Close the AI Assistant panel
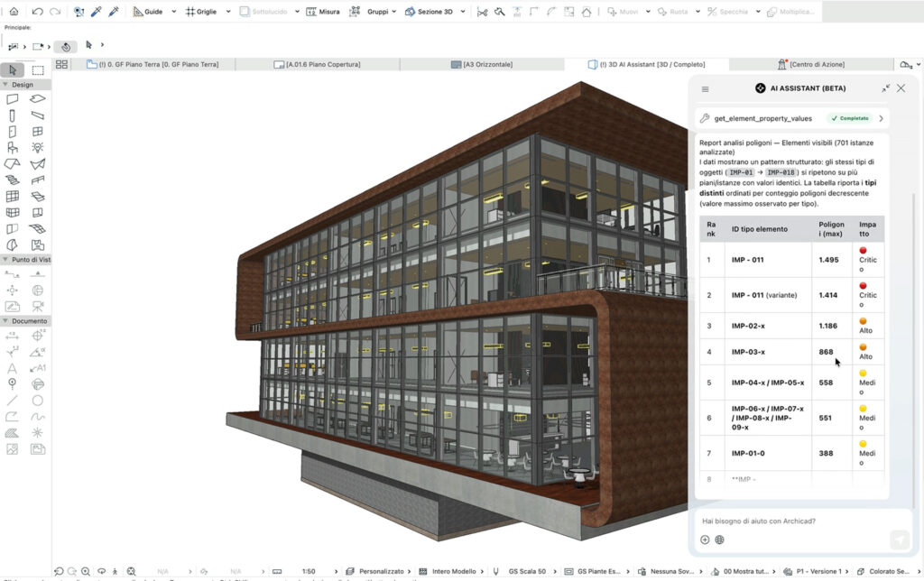The width and height of the screenshot is (924, 581). [x=901, y=88]
